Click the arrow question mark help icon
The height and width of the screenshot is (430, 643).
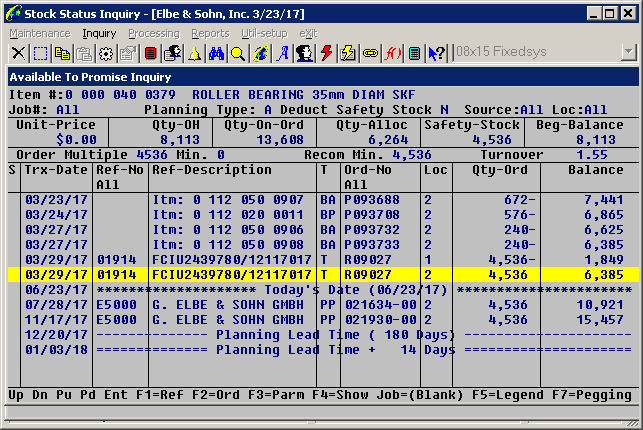(x=437, y=53)
